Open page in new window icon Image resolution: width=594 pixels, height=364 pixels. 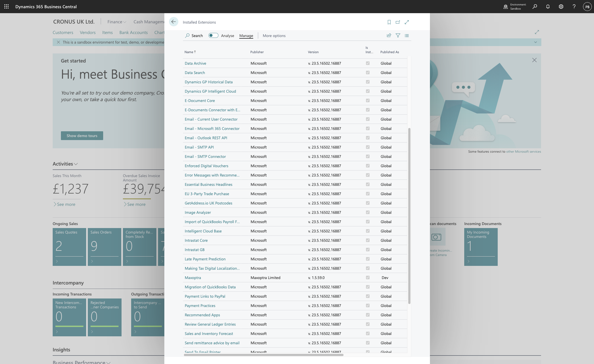coord(398,22)
